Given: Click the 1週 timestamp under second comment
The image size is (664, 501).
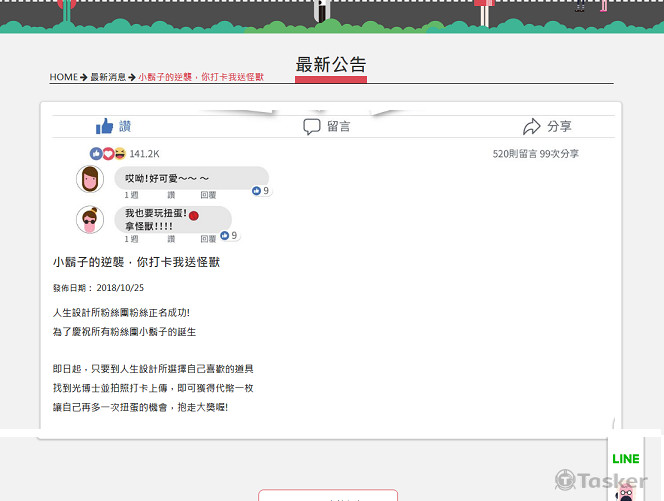Looking at the screenshot, I should (x=131, y=239).
